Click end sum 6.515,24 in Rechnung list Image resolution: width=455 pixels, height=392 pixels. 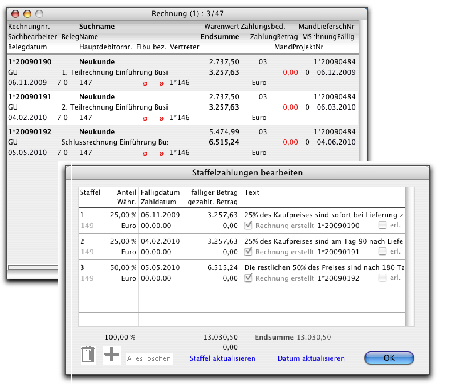point(224,142)
